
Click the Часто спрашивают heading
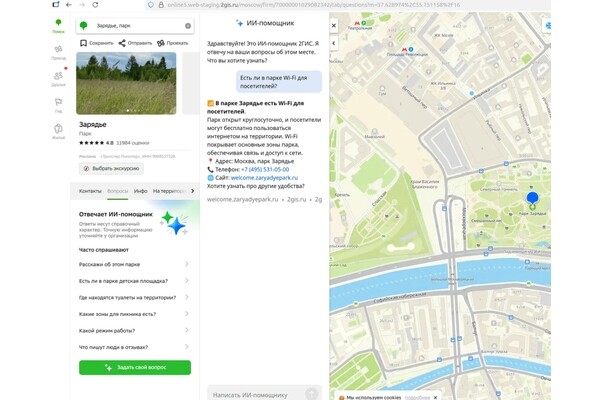click(x=104, y=250)
